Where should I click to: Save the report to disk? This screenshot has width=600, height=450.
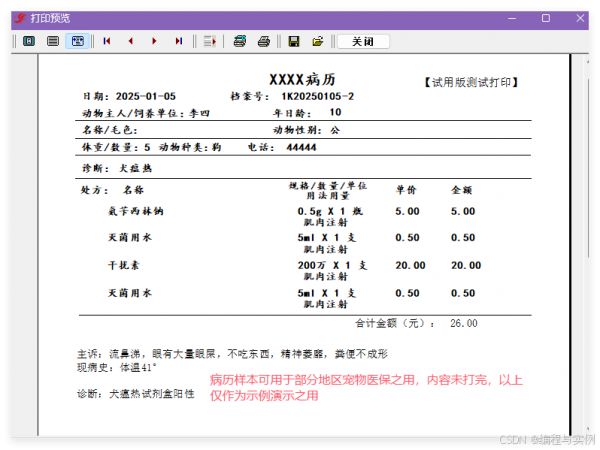(x=294, y=41)
